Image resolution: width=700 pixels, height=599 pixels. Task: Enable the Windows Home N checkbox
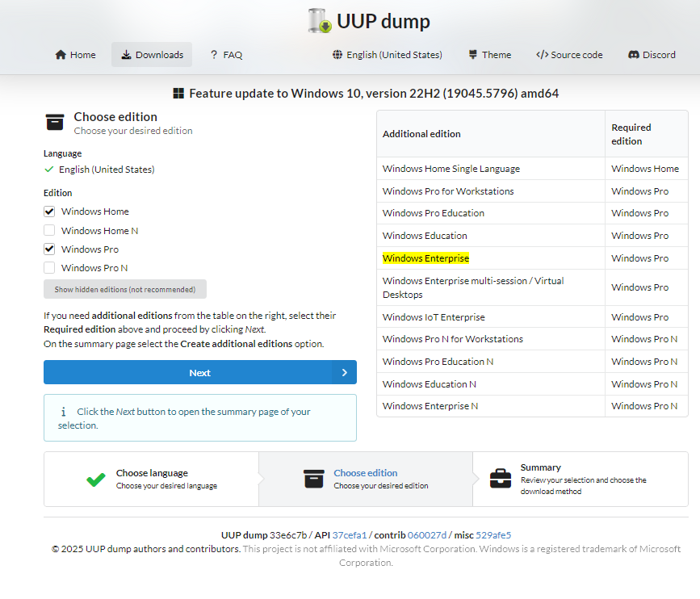click(49, 230)
